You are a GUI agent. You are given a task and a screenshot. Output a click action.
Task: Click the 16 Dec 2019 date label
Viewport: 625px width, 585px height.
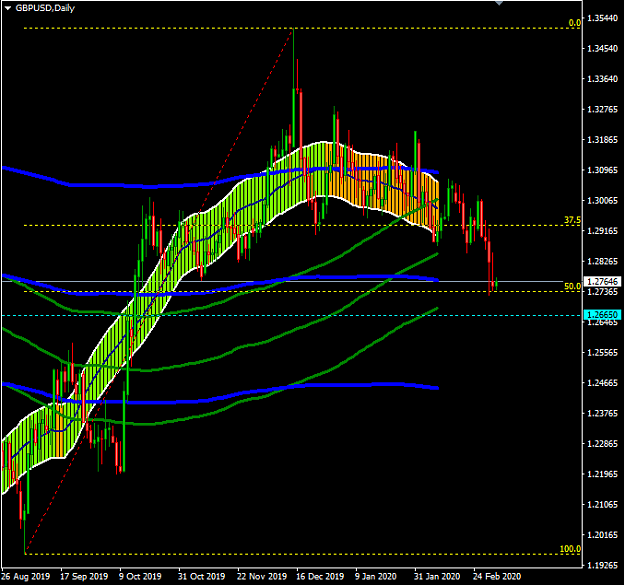(x=320, y=576)
